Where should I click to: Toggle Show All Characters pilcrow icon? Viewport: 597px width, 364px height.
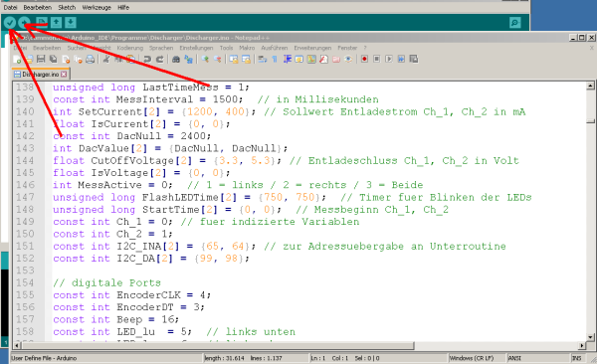click(x=275, y=59)
